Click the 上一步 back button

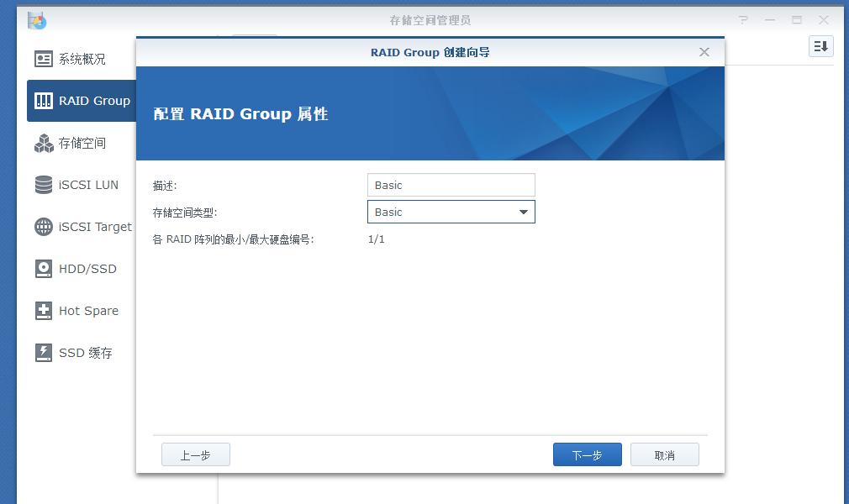coord(195,454)
